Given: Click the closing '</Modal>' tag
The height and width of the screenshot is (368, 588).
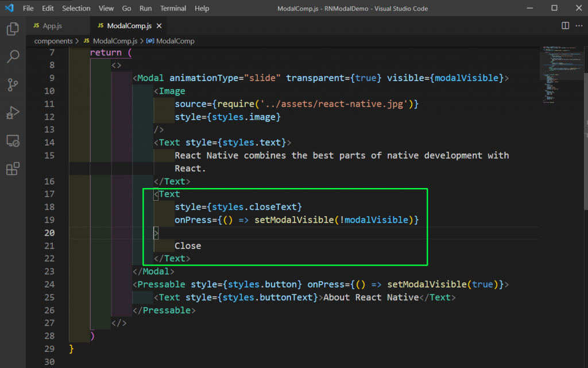Looking at the screenshot, I should pyautogui.click(x=153, y=271).
